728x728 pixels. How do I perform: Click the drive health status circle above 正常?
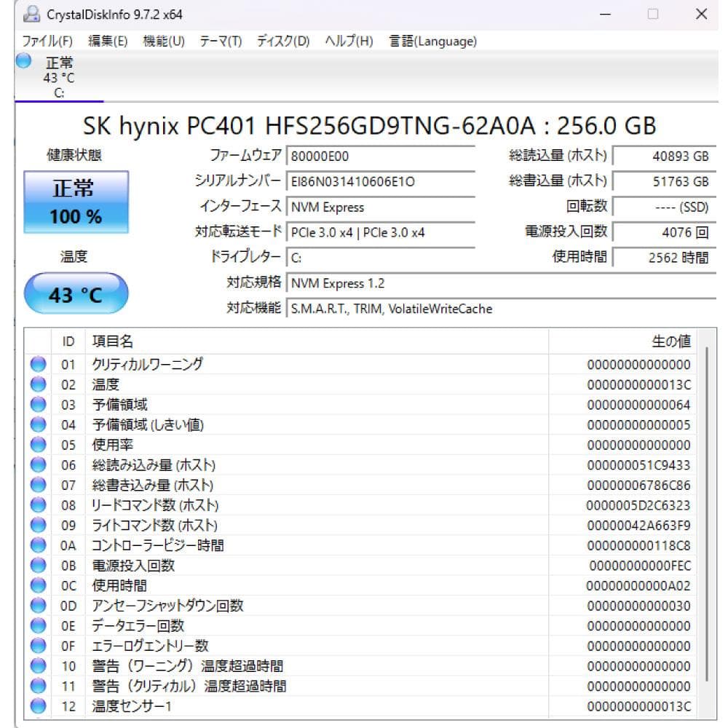[23, 63]
